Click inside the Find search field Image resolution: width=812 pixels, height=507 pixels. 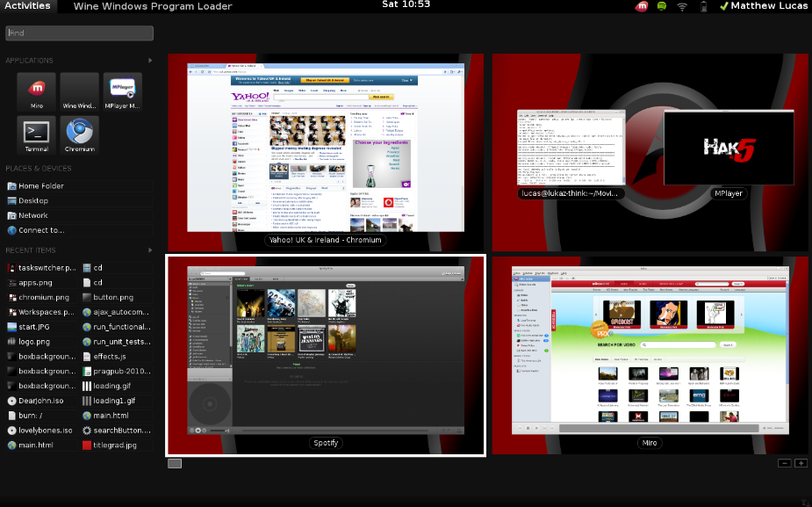click(x=79, y=33)
